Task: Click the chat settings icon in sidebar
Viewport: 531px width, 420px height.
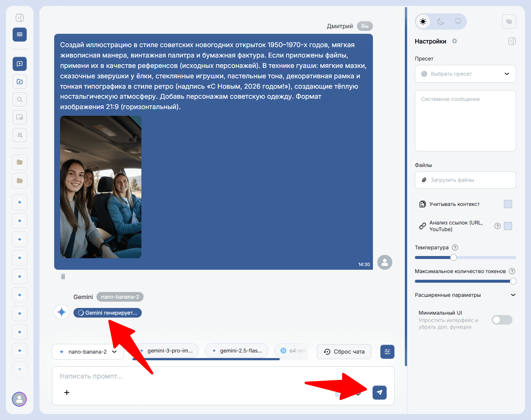Action: tap(19, 117)
